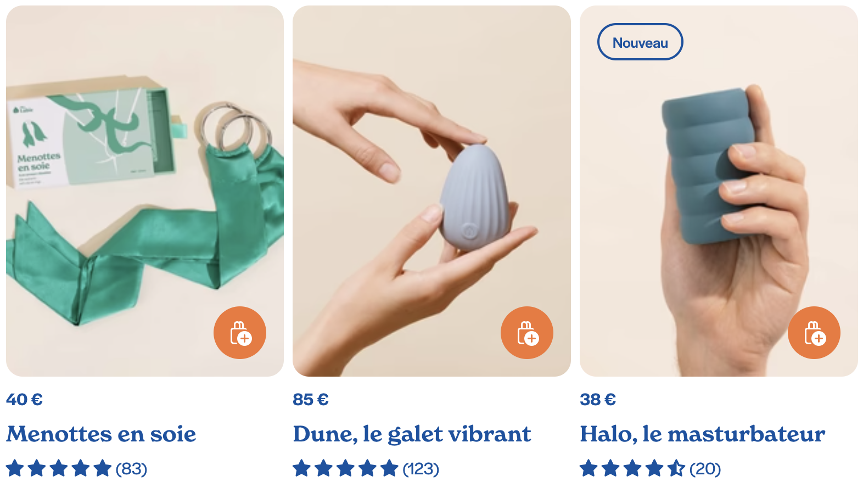
Task: Click the half-filled star on Halo rating
Action: (676, 468)
